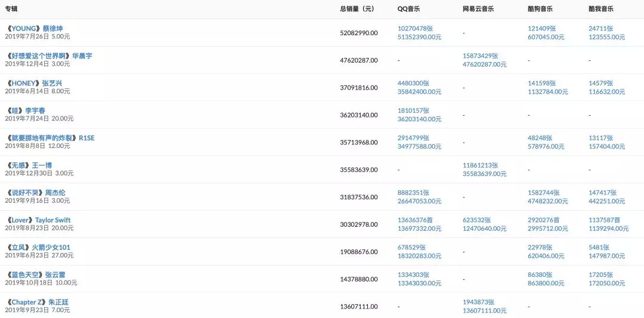Click 酷狗音乐 count 86380张
This screenshot has height=318, width=644.
(x=540, y=275)
